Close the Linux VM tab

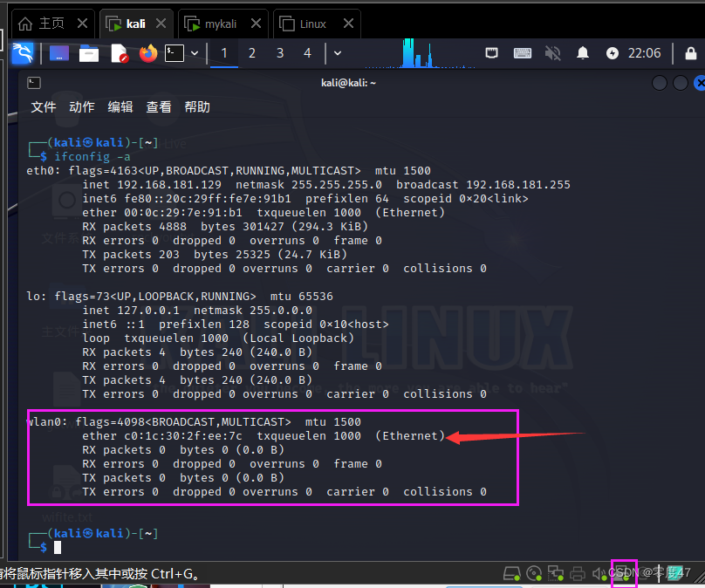coord(348,24)
